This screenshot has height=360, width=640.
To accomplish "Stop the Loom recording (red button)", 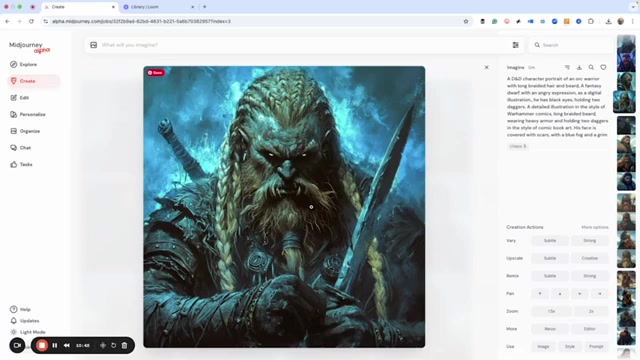I will point(42,345).
